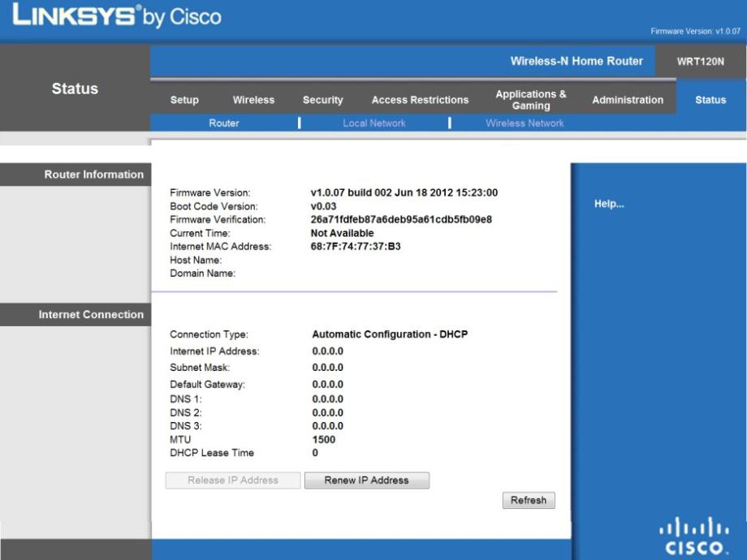View the Wireless Network status page

(x=525, y=123)
